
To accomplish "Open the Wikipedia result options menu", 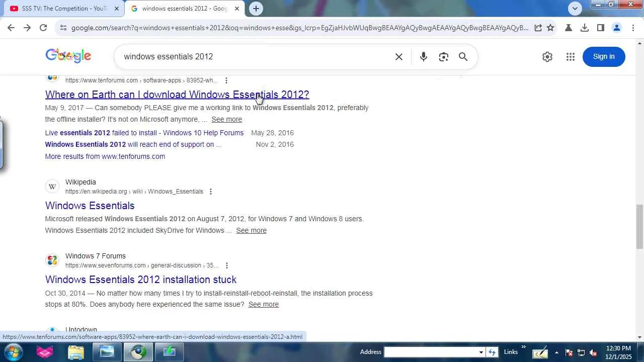I will pos(211,192).
